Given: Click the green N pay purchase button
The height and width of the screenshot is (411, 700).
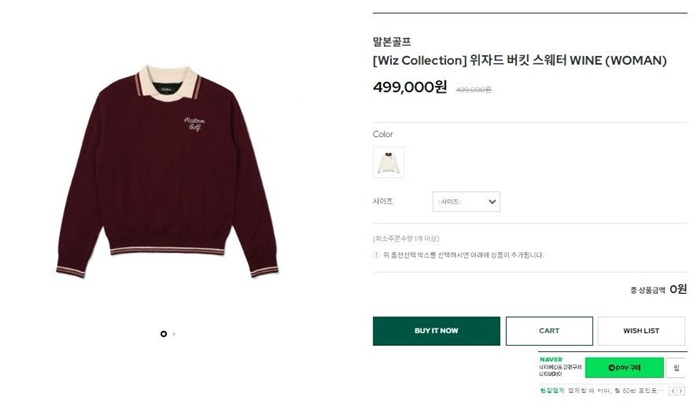Looking at the screenshot, I should click(624, 368).
